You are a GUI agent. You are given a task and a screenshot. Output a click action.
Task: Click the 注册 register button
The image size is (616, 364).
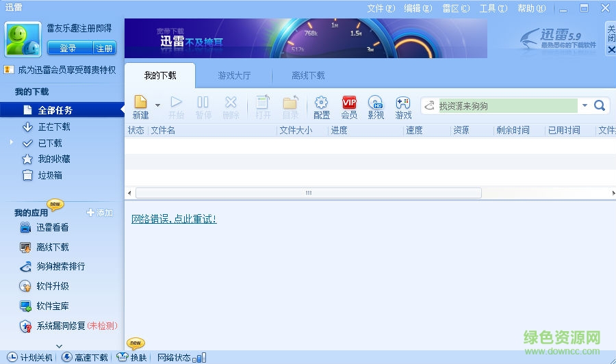tap(105, 49)
